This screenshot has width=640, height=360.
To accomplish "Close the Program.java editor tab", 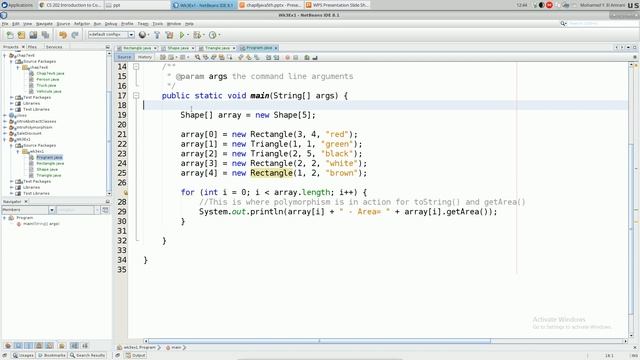I will tap(276, 48).
